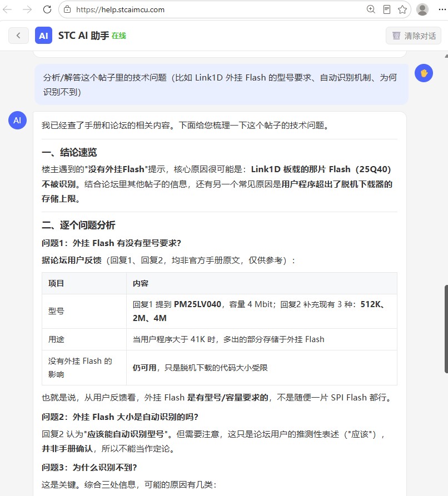This screenshot has height=496, width=448.
Task: Click table cell mentioning PM25LV040
Action: click(261, 311)
